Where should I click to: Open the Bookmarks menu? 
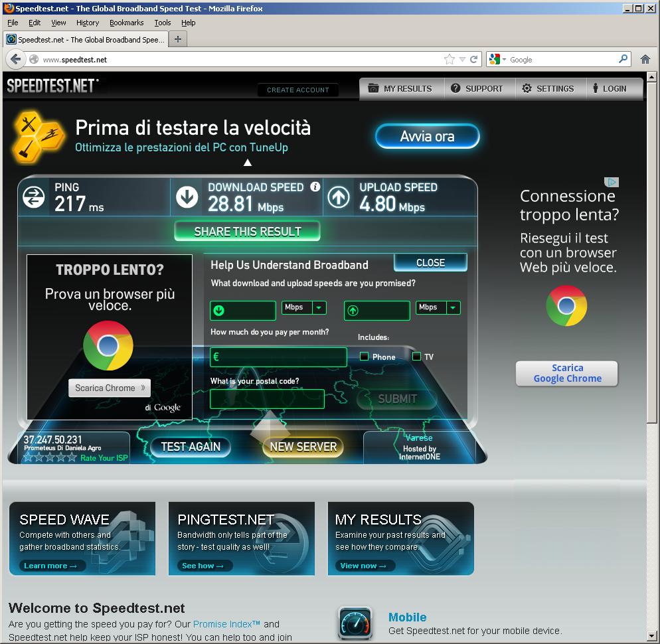point(126,23)
